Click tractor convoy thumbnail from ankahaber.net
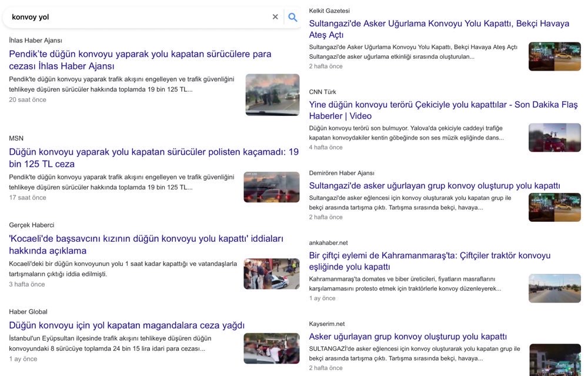588x376 pixels. click(554, 288)
